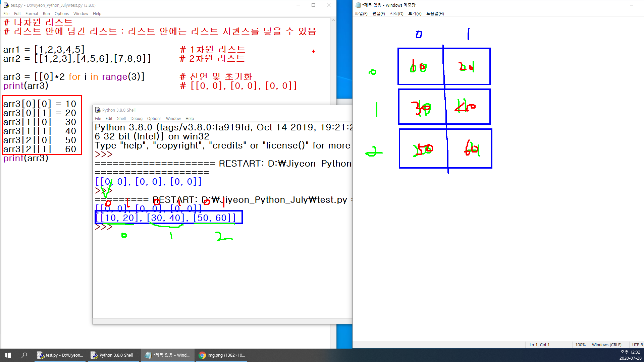Click the system clock in taskbar

(630, 355)
